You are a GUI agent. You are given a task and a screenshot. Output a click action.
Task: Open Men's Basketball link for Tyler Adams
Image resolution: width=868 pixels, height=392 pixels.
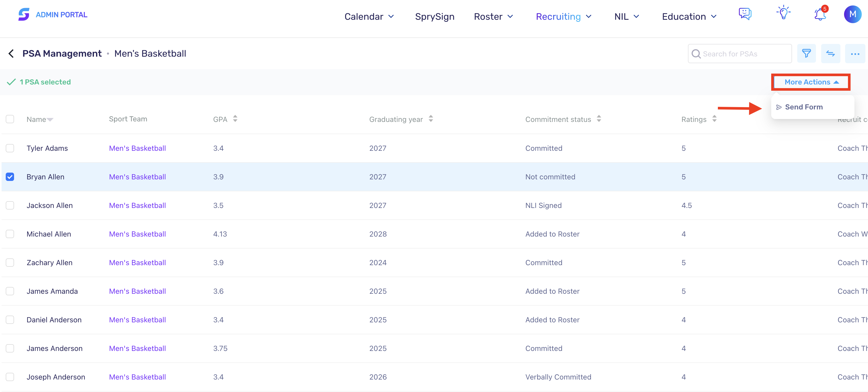point(137,148)
